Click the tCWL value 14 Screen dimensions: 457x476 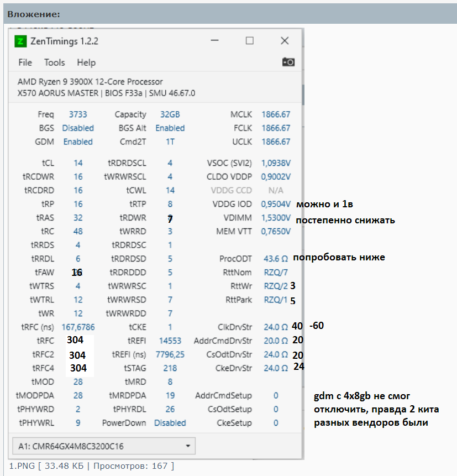click(170, 190)
